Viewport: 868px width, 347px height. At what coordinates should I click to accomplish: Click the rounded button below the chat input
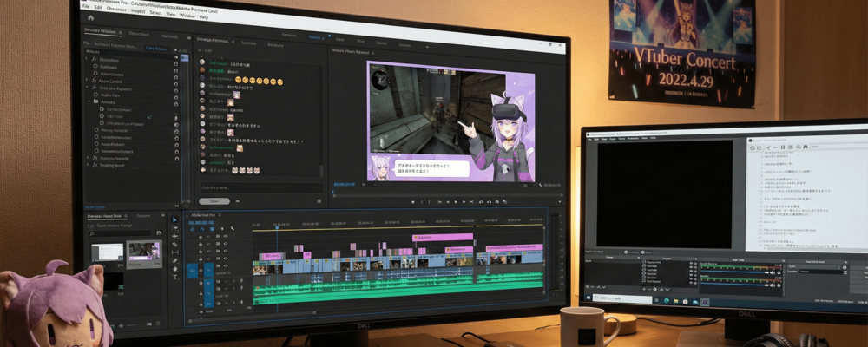214,201
